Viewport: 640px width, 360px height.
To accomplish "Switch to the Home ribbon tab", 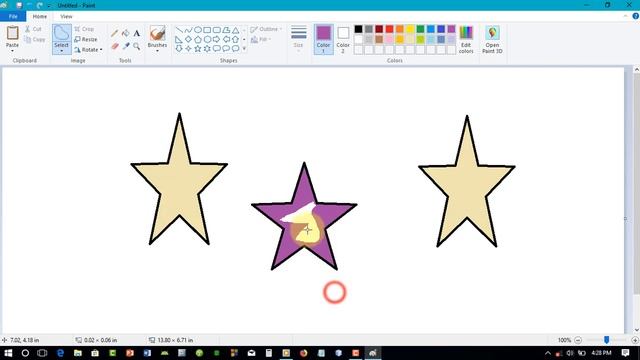I will pyautogui.click(x=40, y=16).
